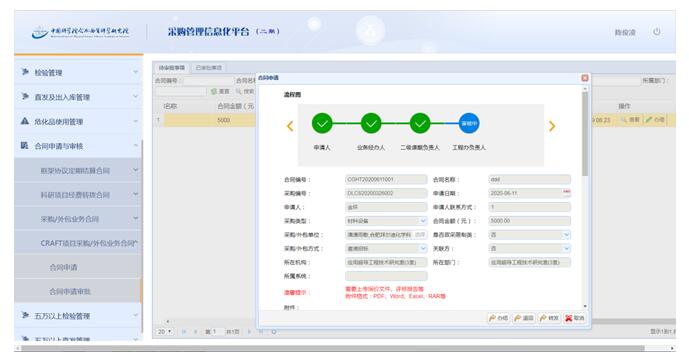This screenshot has height=361, width=689.
Task: Click the 转发 button in dialog footer
Action: [x=549, y=318]
